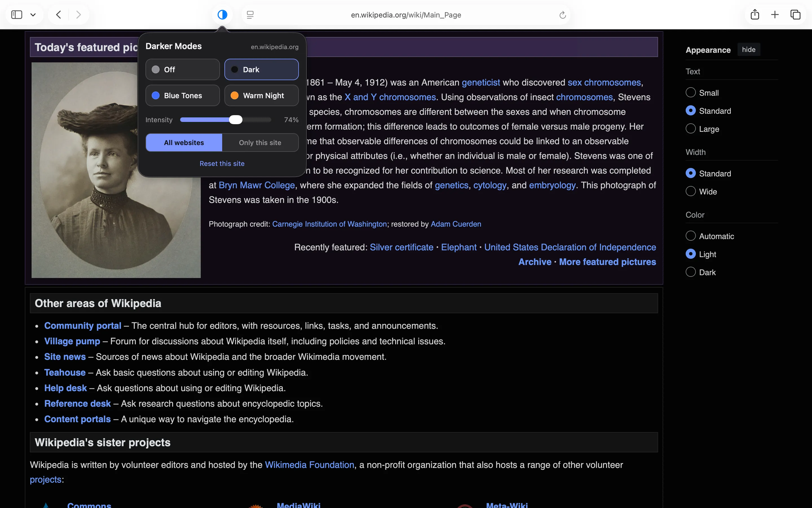Image resolution: width=812 pixels, height=508 pixels.
Task: Open Community portal link
Action: click(x=83, y=326)
